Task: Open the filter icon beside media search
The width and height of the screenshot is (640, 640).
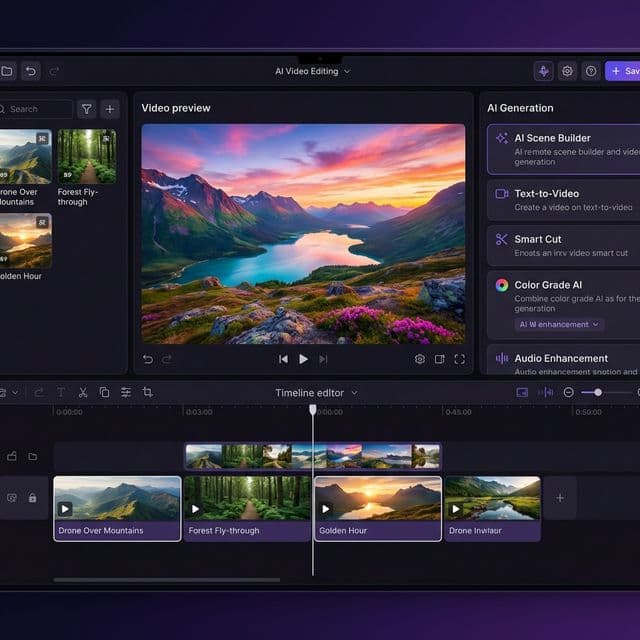Action: pos(87,109)
